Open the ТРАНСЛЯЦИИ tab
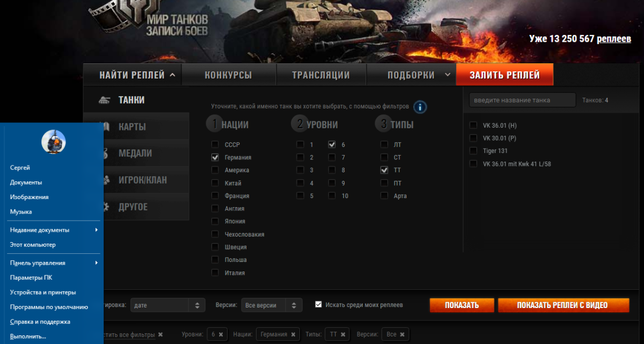This screenshot has width=644, height=344. point(321,75)
